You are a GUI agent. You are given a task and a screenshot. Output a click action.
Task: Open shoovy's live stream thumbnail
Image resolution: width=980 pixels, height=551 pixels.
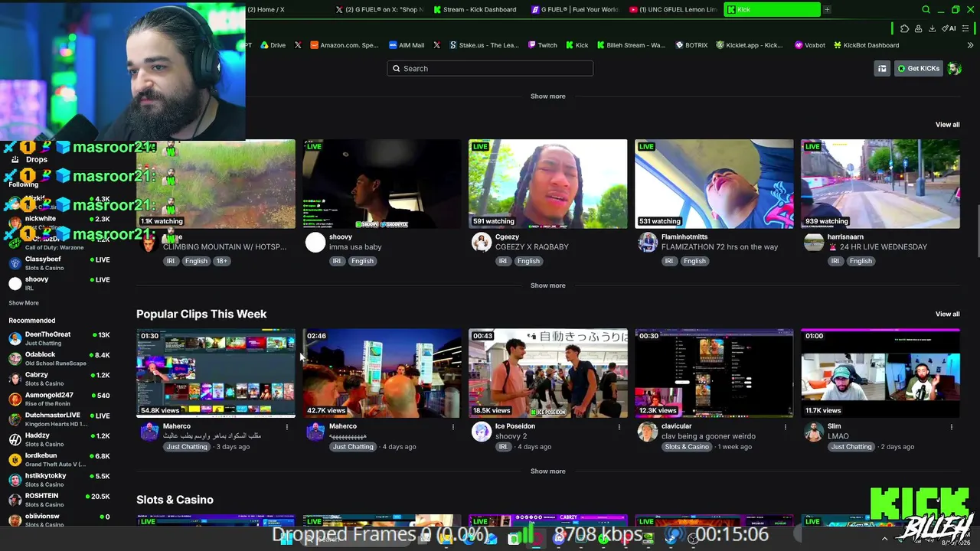(x=382, y=184)
